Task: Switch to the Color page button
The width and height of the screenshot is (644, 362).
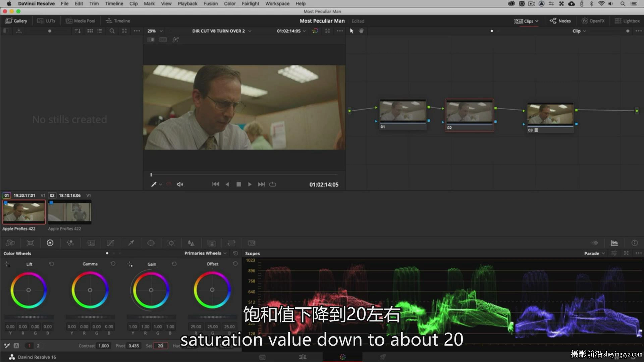Action: click(x=342, y=357)
